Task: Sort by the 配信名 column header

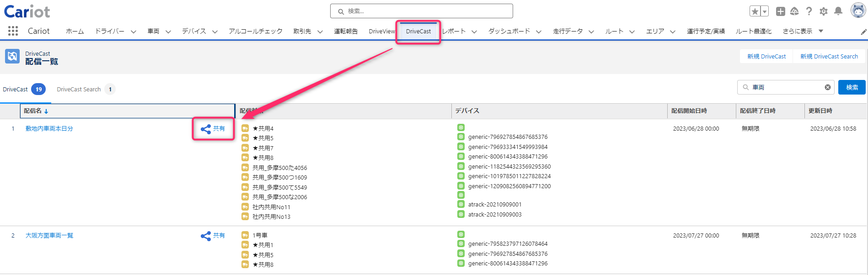Action: click(128, 111)
